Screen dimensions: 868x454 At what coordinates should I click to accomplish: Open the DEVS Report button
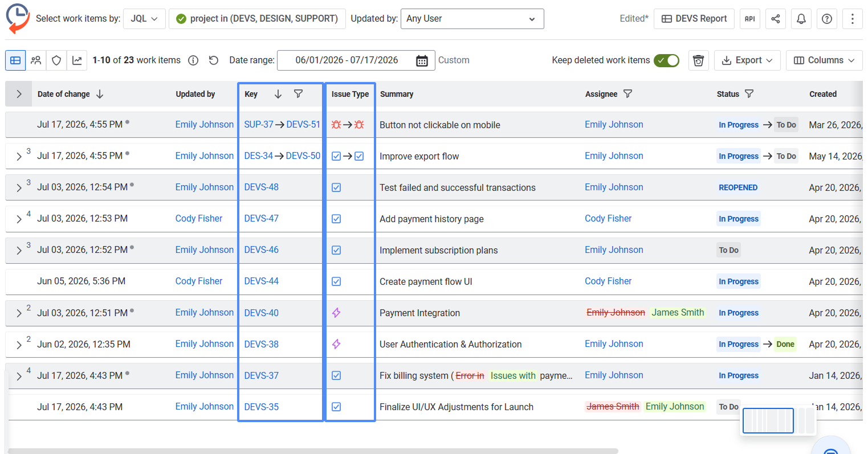[x=694, y=19]
